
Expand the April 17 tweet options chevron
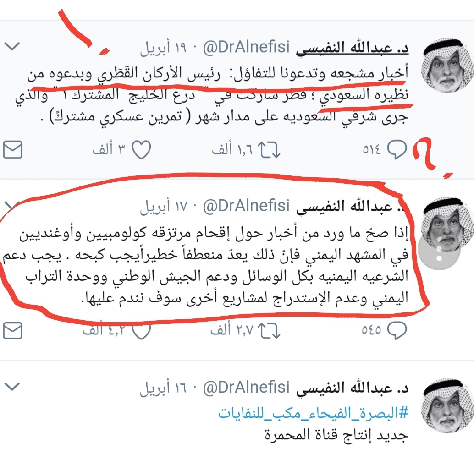pos(12,206)
